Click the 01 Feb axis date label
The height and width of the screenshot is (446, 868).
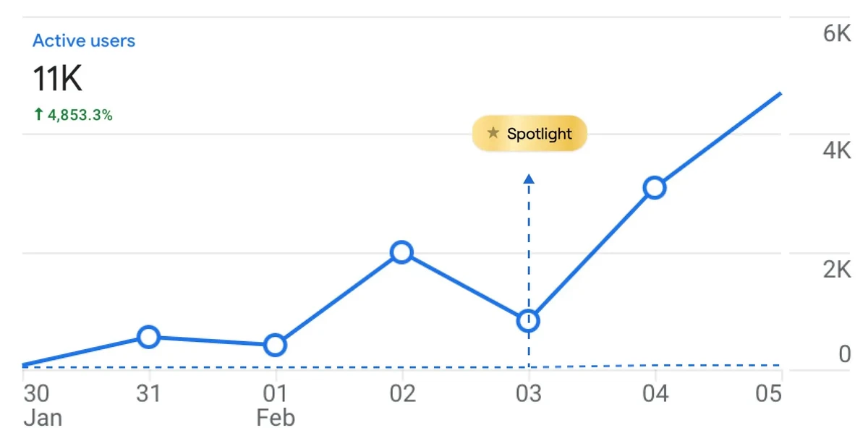[x=275, y=404]
